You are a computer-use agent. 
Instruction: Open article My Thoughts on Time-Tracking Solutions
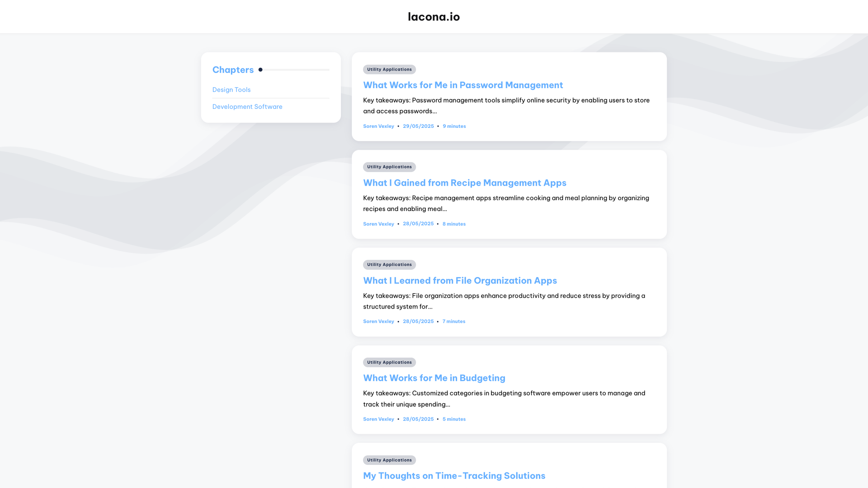pos(454,475)
